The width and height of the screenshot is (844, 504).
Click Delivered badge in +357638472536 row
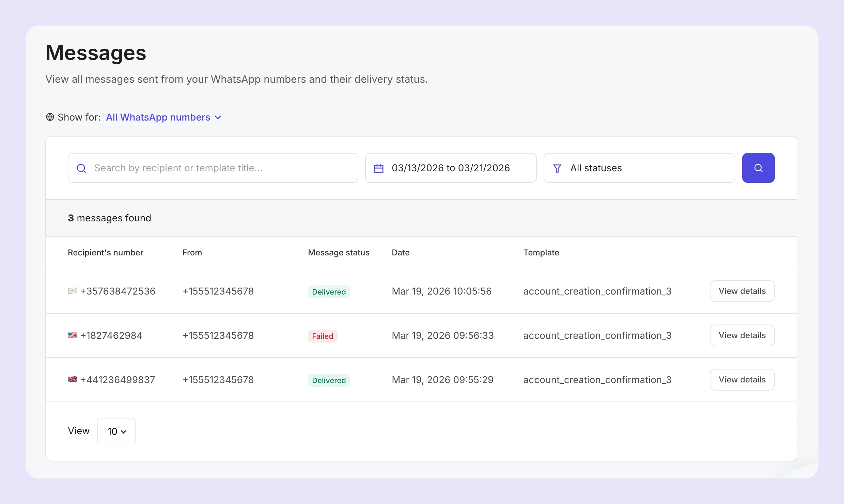[x=329, y=292]
